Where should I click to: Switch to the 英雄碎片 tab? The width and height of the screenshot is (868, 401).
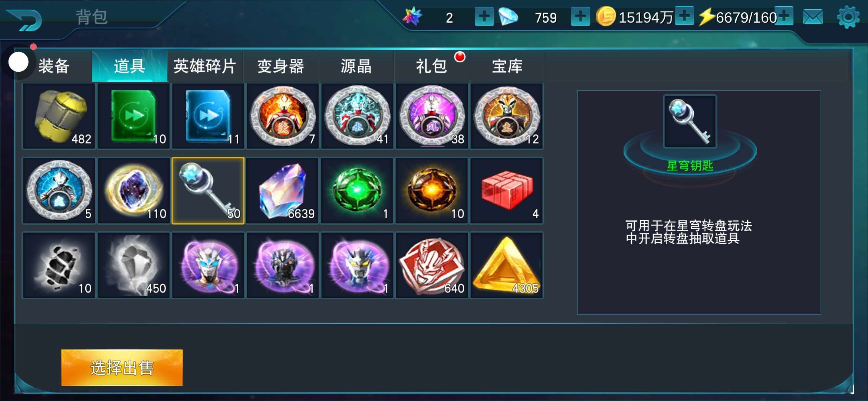(x=205, y=66)
